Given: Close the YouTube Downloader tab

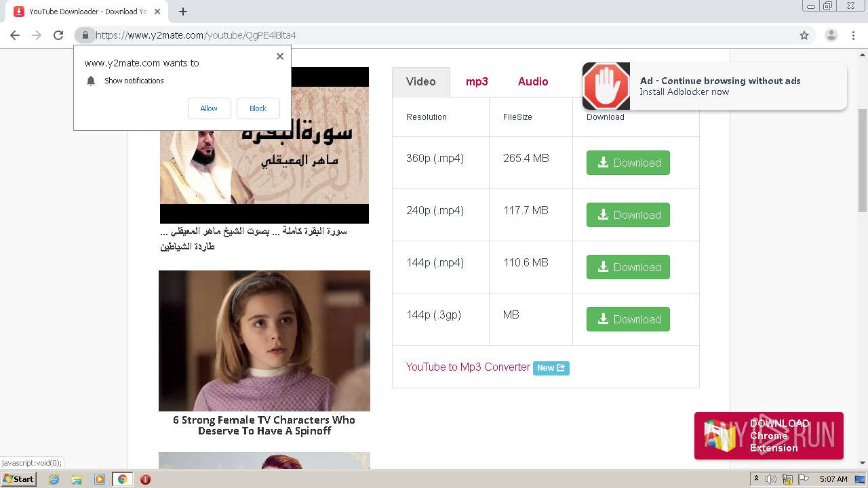Looking at the screenshot, I should 157,12.
